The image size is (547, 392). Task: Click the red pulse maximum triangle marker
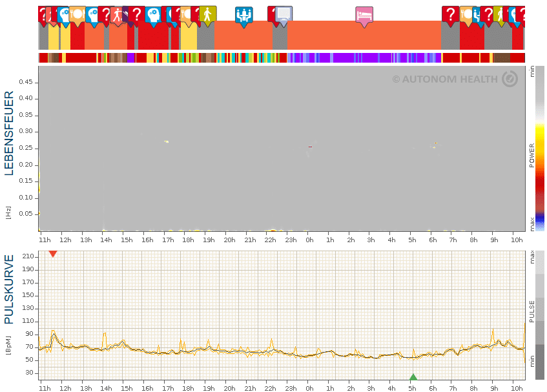(53, 254)
